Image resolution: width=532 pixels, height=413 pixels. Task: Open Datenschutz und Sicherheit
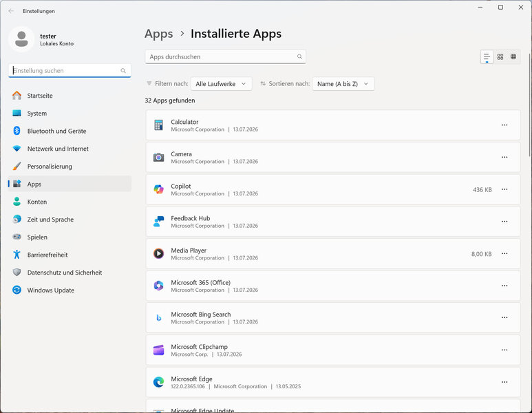[x=70, y=273]
